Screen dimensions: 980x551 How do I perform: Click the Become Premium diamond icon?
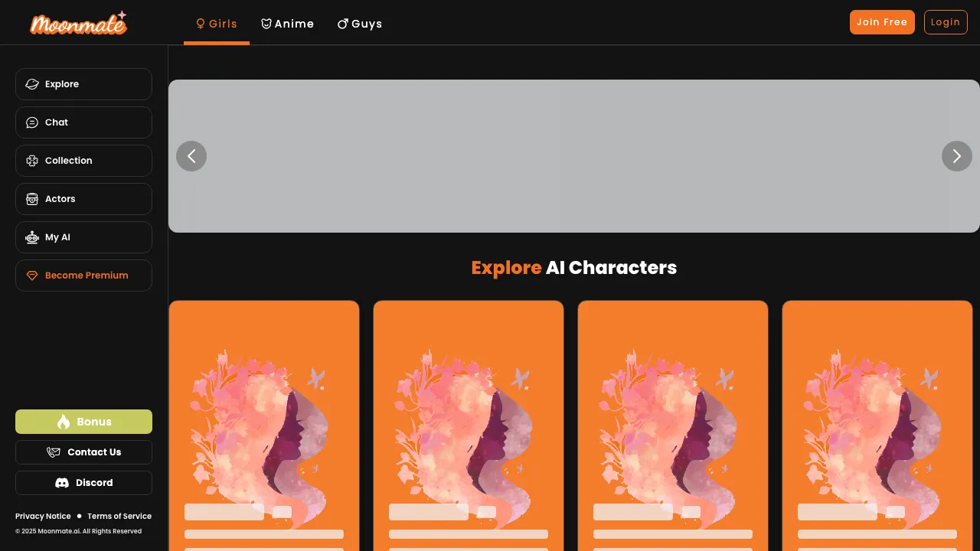[x=32, y=275]
